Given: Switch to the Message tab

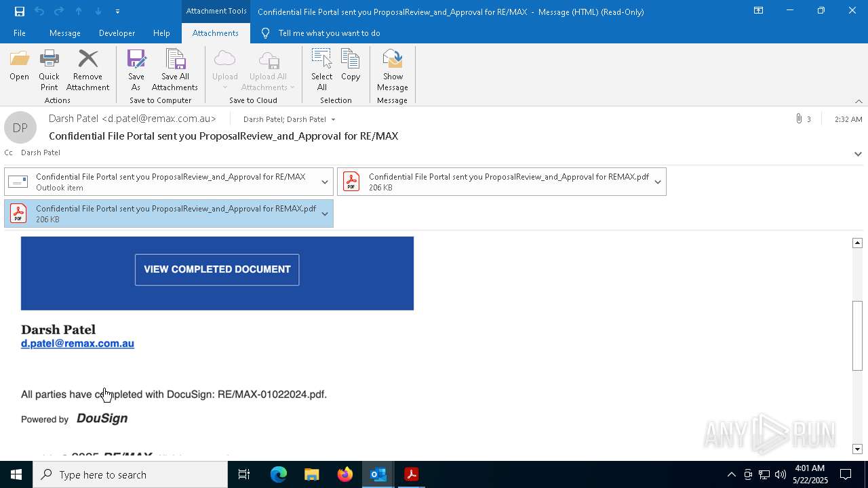Looking at the screenshot, I should [x=65, y=33].
